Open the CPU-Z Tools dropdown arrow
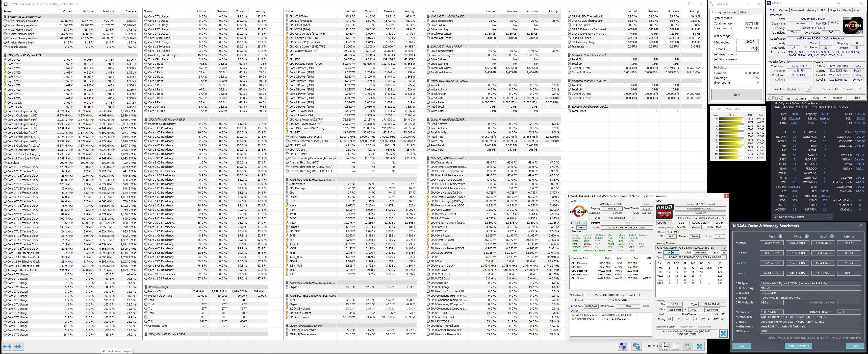 (825, 98)
